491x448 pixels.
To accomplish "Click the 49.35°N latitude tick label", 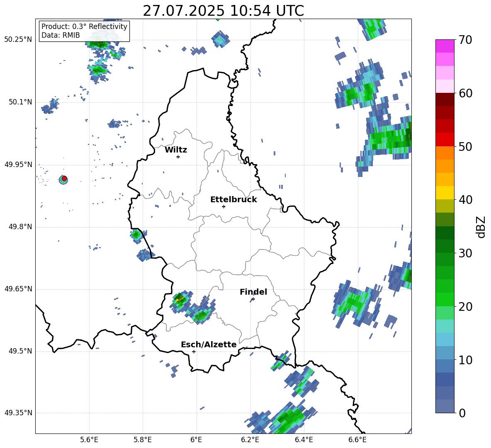I will 18,413.
